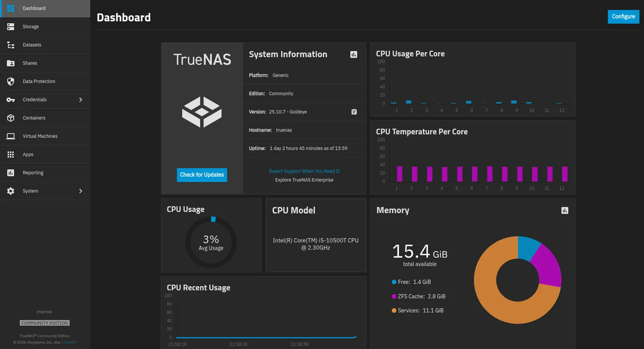Open the Apps menu item
This screenshot has height=349, width=644.
click(45, 155)
